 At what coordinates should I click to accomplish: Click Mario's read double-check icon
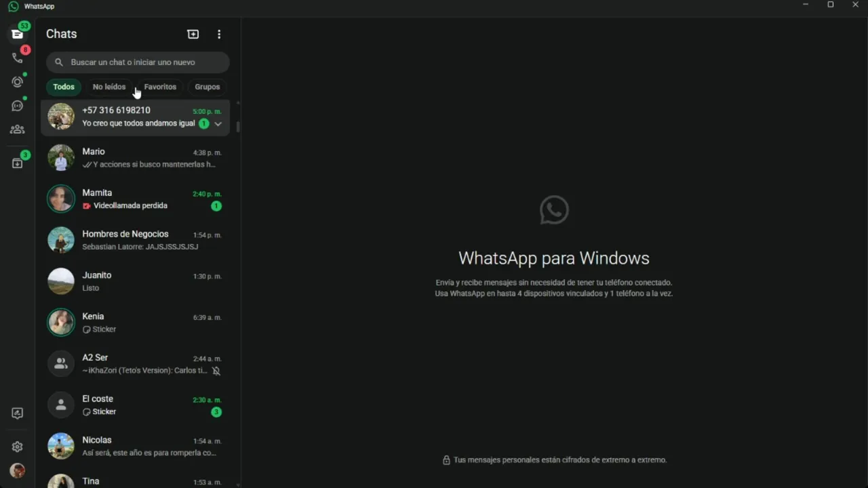coord(87,165)
